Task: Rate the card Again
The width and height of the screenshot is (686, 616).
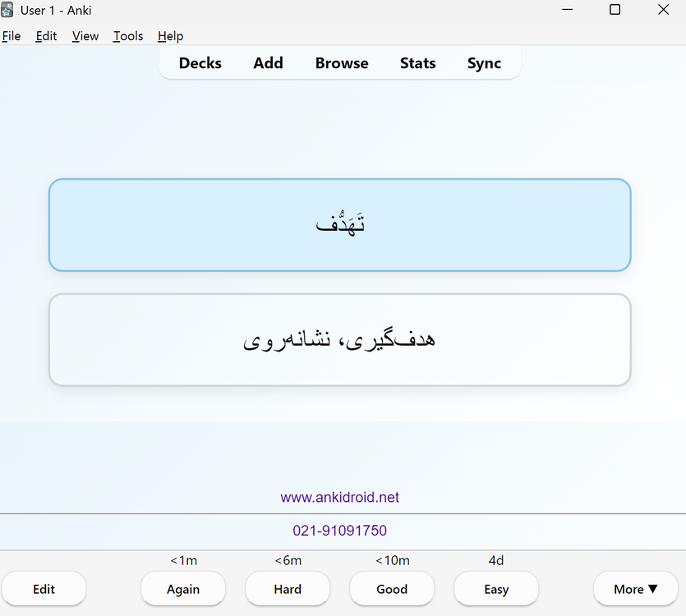Action: 183,589
